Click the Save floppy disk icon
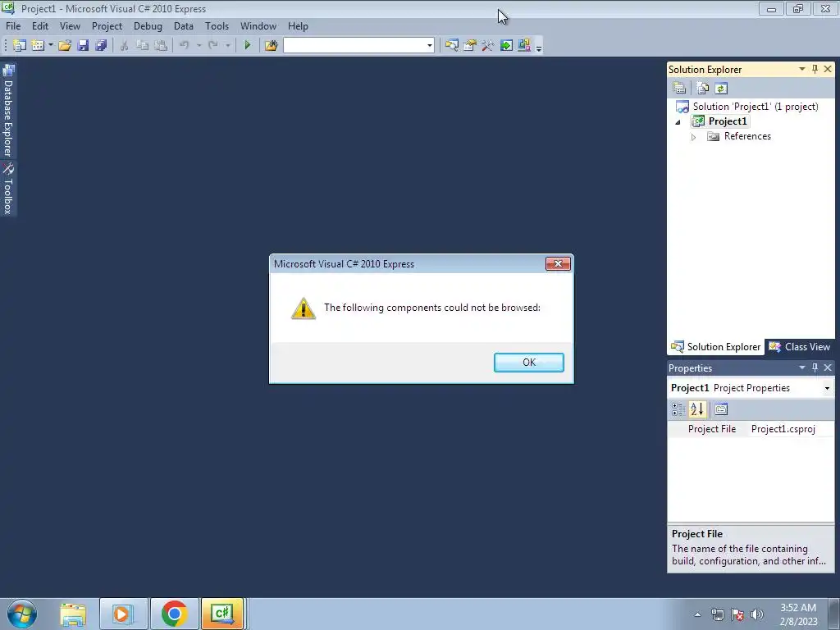Viewport: 840px width, 630px height. click(x=83, y=46)
